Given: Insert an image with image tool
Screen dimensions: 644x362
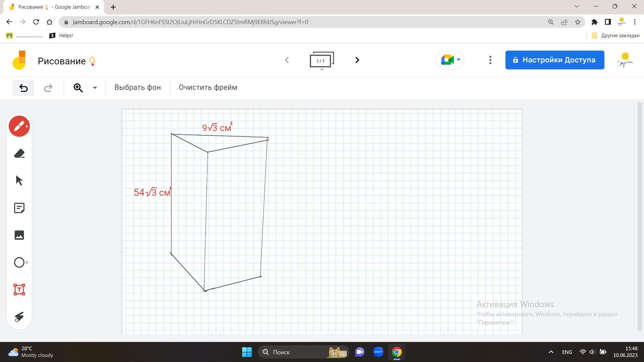Looking at the screenshot, I should 19,235.
